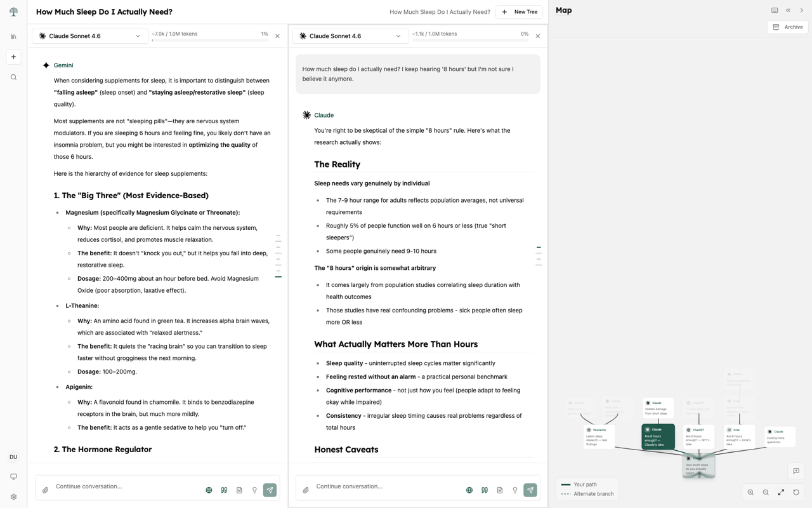Toggle web search globe in right chat input
The image size is (812, 508).
pos(469,490)
